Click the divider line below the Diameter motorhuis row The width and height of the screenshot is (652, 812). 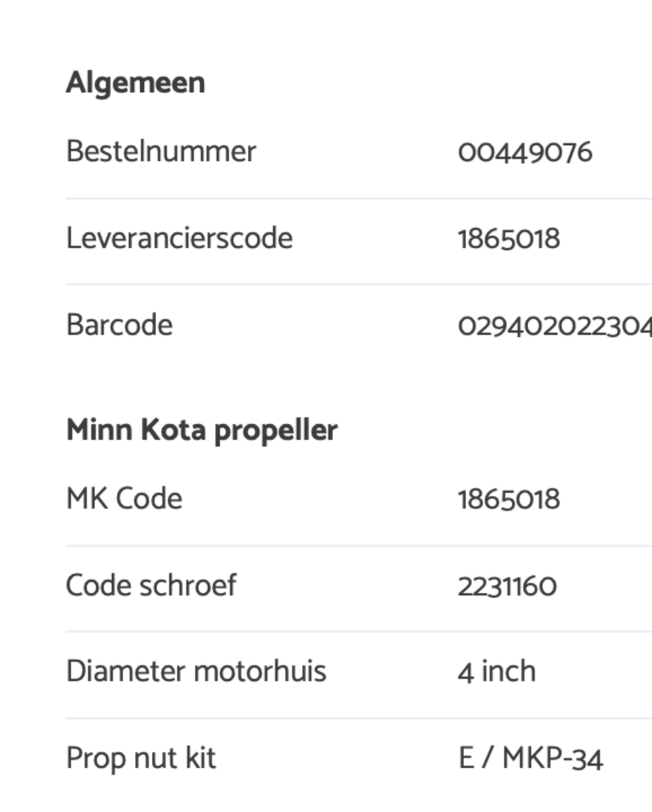tap(359, 718)
